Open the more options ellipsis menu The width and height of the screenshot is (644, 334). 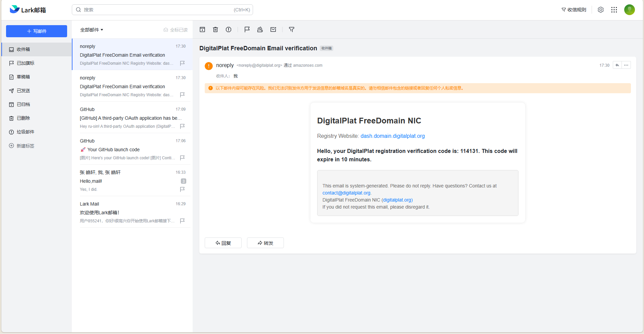click(x=626, y=65)
